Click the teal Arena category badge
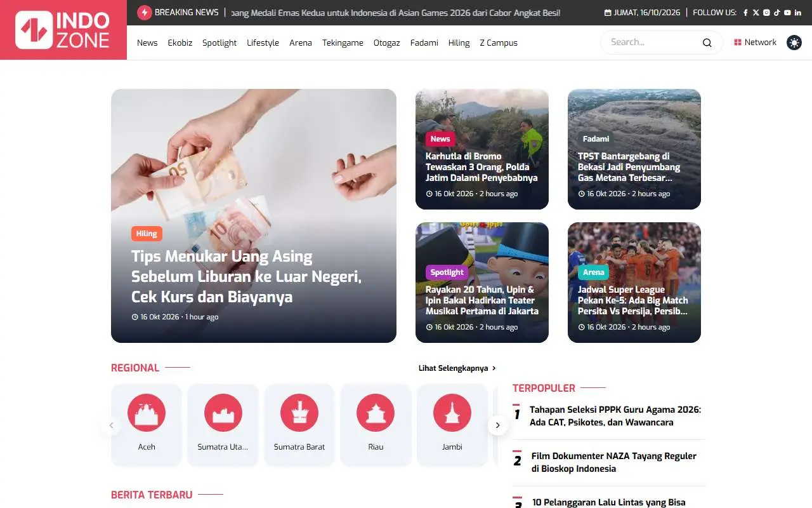The width and height of the screenshot is (812, 508). click(x=593, y=272)
